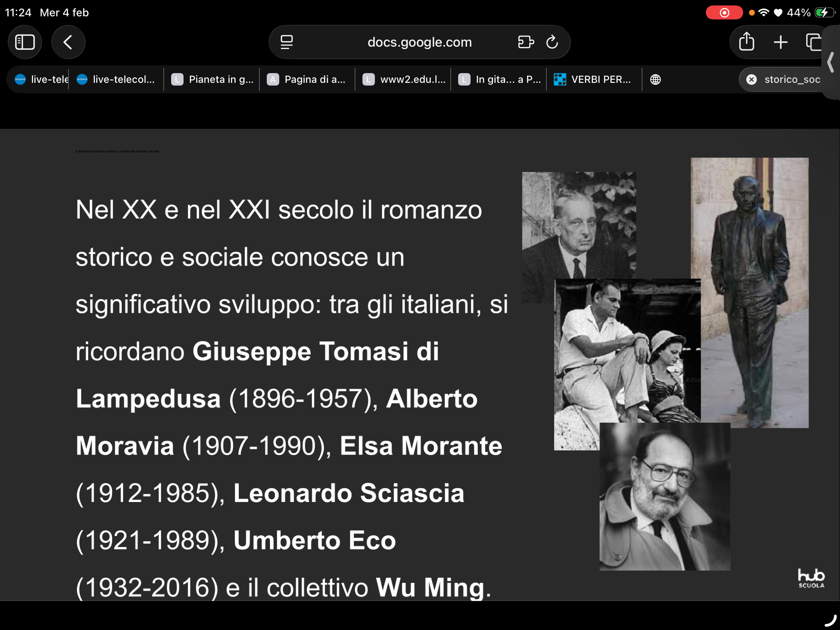This screenshot has width=840, height=630.
Task: Switch to the Pagina di a... tab
Action: pyautogui.click(x=307, y=79)
